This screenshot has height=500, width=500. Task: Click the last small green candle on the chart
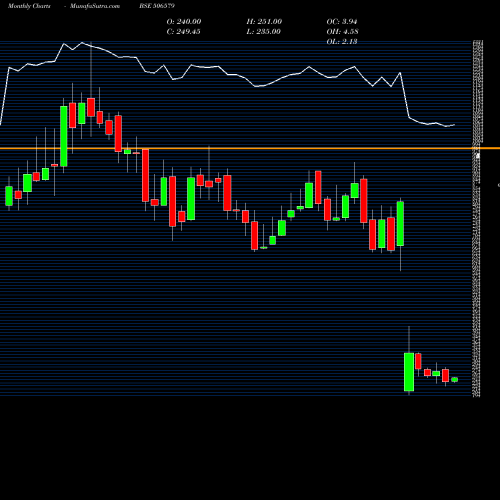click(x=455, y=379)
